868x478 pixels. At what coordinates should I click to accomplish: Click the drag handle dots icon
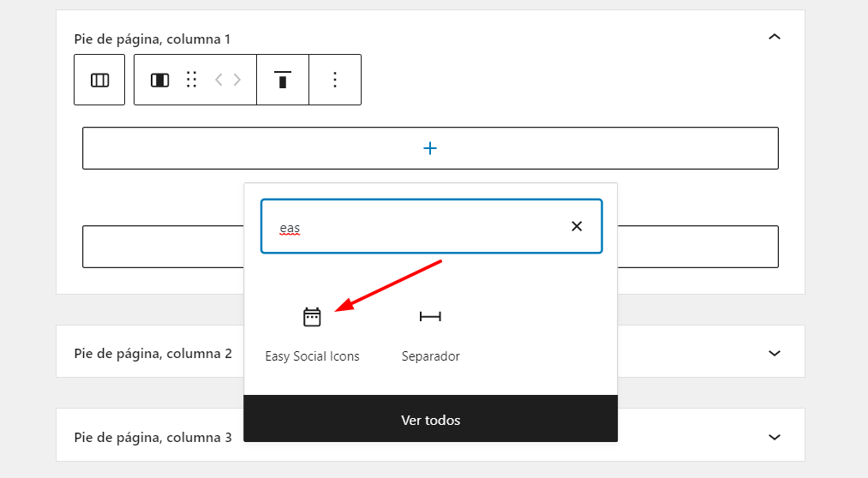[x=192, y=80]
